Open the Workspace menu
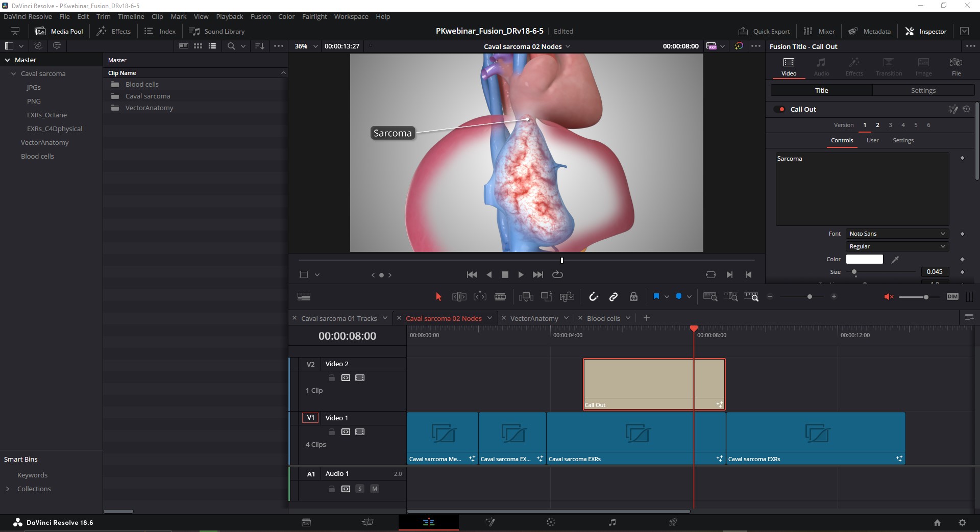Screen dimensions: 980x532 click(351, 16)
